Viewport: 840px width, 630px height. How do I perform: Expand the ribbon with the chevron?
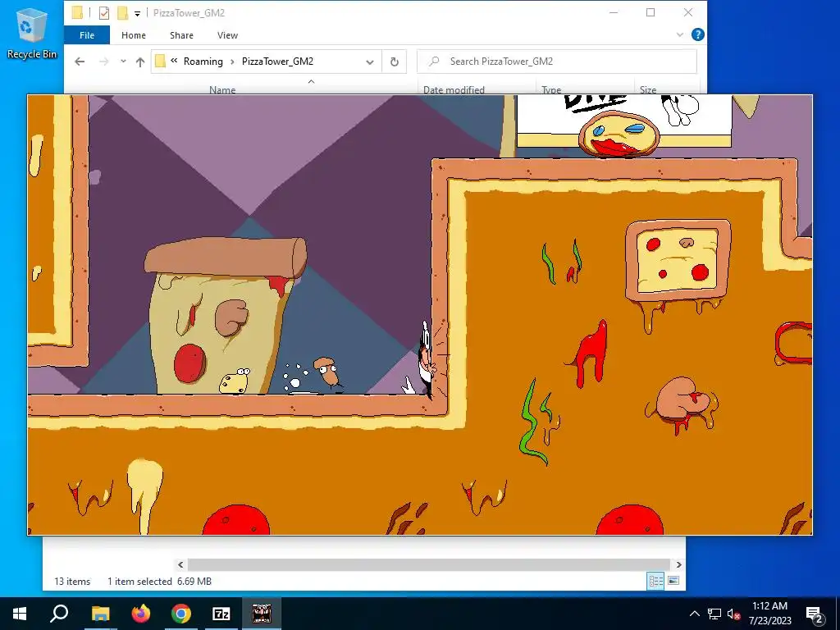click(680, 34)
